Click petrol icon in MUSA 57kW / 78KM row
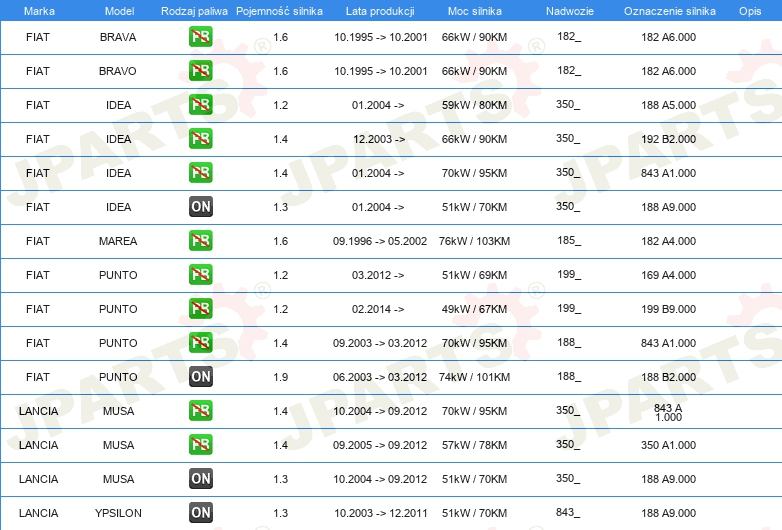The image size is (782, 530). [x=200, y=444]
